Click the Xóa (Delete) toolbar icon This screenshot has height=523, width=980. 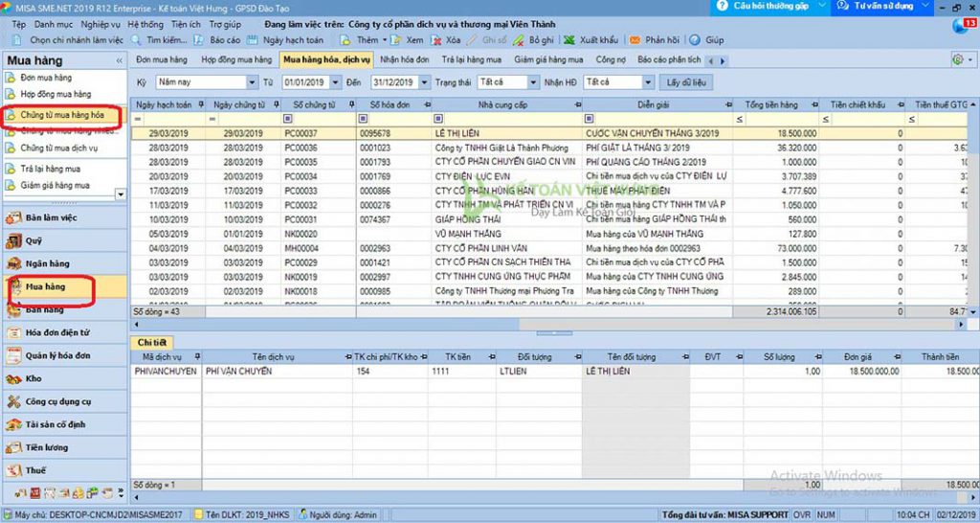point(436,41)
